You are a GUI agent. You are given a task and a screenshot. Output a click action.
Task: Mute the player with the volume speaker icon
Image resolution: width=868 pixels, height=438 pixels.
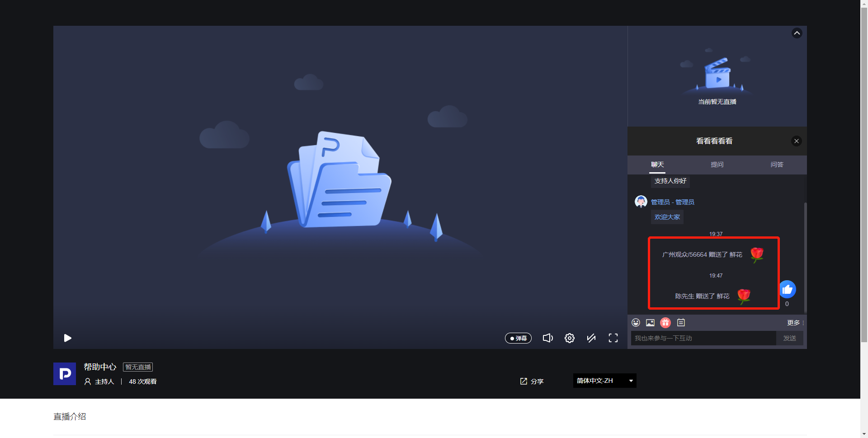click(x=547, y=338)
